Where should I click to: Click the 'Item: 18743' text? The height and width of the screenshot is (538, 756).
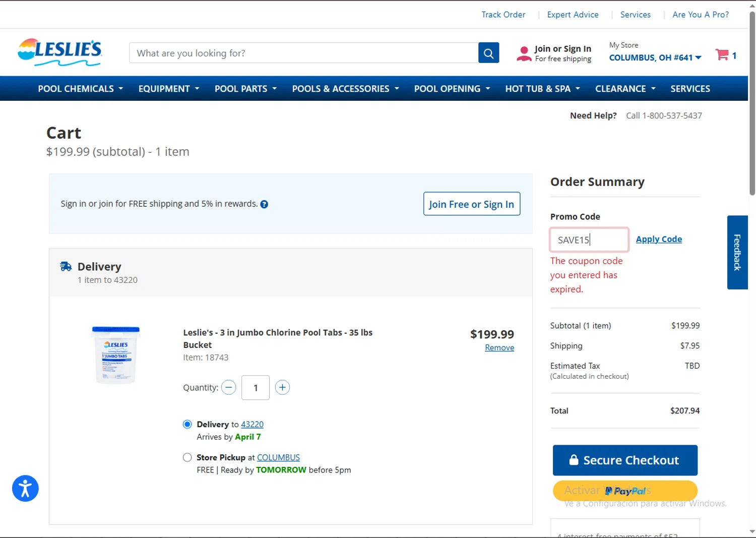coord(206,357)
